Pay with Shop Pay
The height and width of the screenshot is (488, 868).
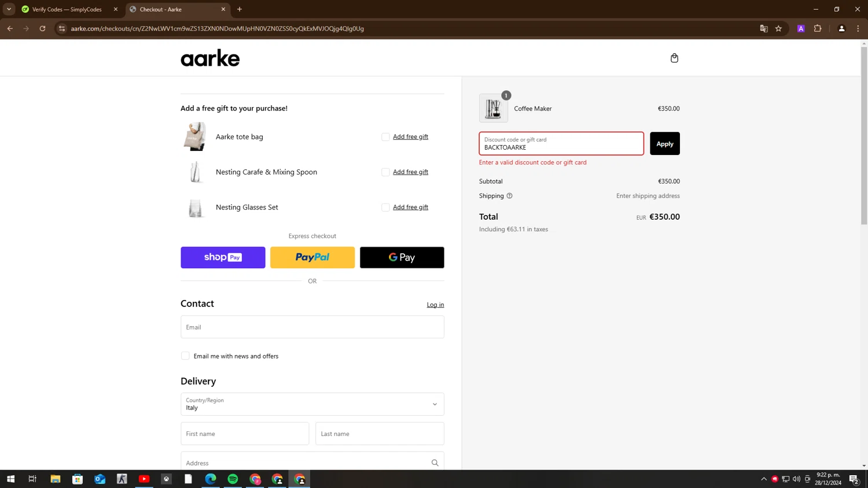223,257
